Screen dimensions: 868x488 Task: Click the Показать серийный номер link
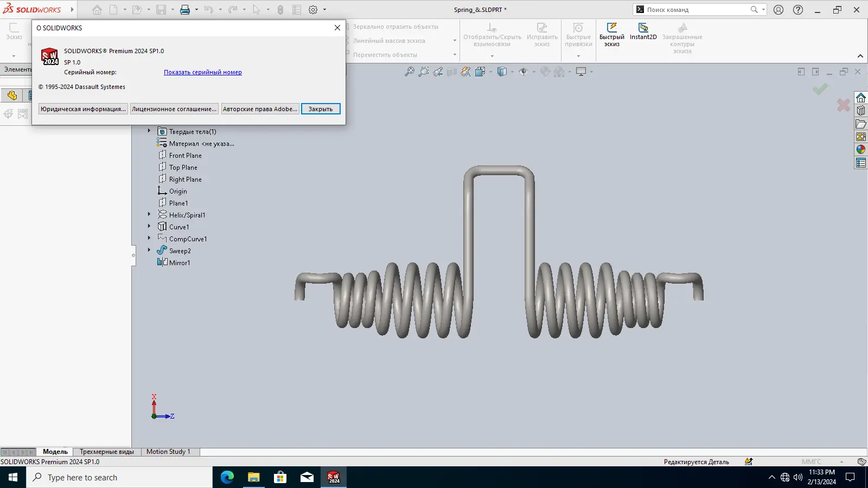202,72
